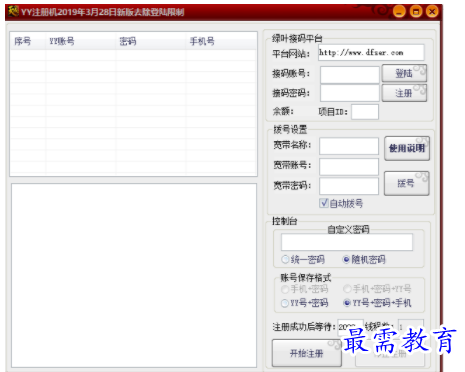This screenshot has width=465, height=372.
Task: Click the 拨号设置 group title
Action: point(290,129)
